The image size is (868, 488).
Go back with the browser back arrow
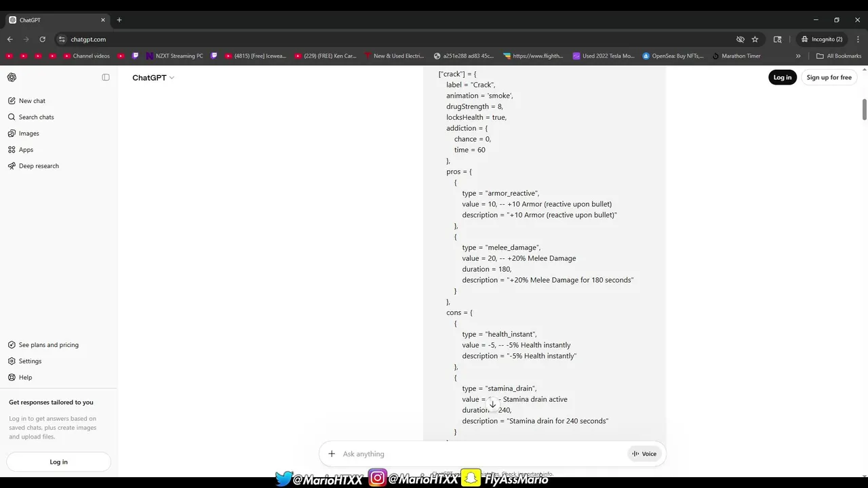(x=10, y=39)
